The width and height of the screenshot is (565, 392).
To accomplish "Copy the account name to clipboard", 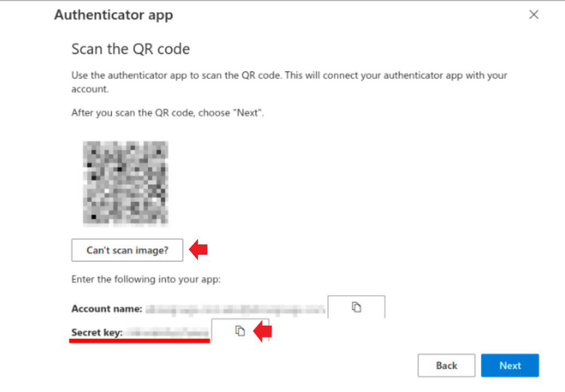I will [357, 307].
